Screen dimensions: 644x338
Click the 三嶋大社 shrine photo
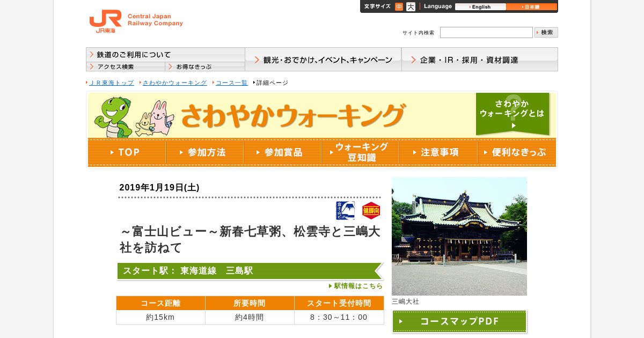click(x=459, y=236)
